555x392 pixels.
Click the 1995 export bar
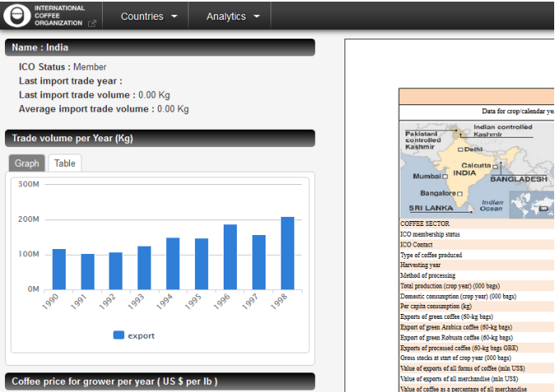(x=201, y=264)
